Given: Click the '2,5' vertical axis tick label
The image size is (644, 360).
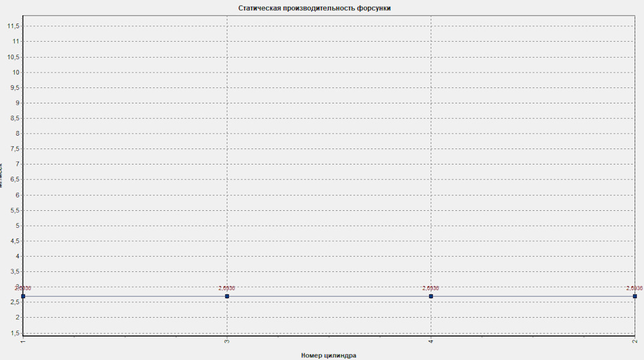Looking at the screenshot, I should pos(15,302).
